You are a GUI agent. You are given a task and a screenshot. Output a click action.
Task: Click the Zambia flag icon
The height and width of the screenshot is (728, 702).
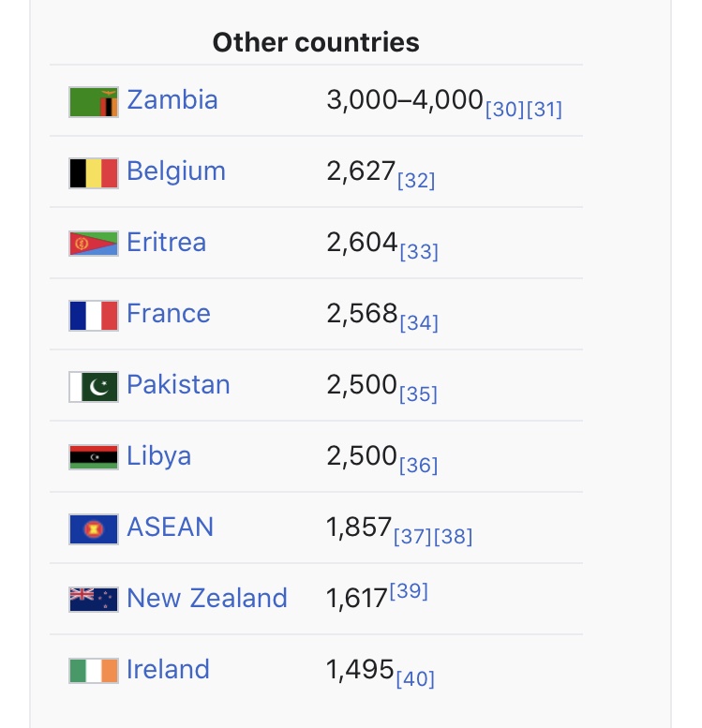(x=94, y=102)
